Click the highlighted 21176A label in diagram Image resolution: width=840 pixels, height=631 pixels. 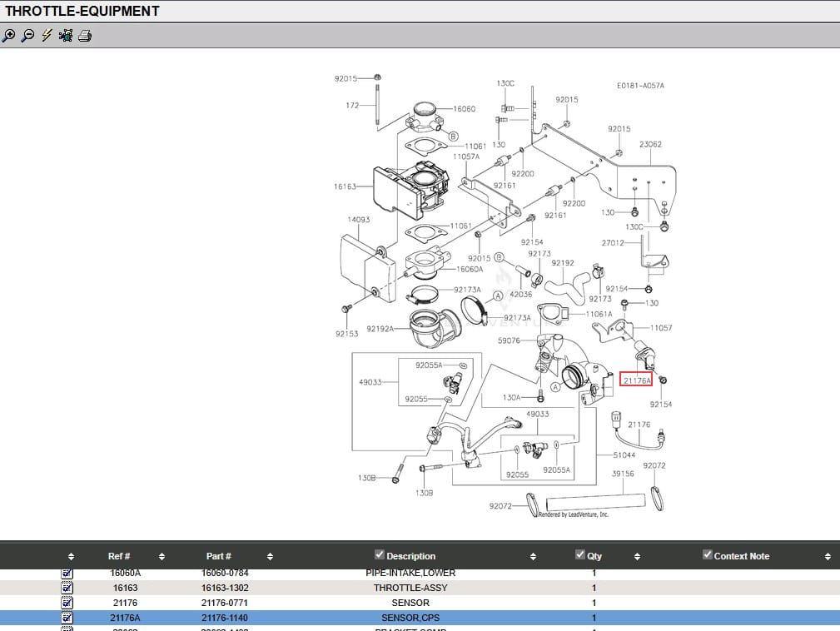point(637,380)
